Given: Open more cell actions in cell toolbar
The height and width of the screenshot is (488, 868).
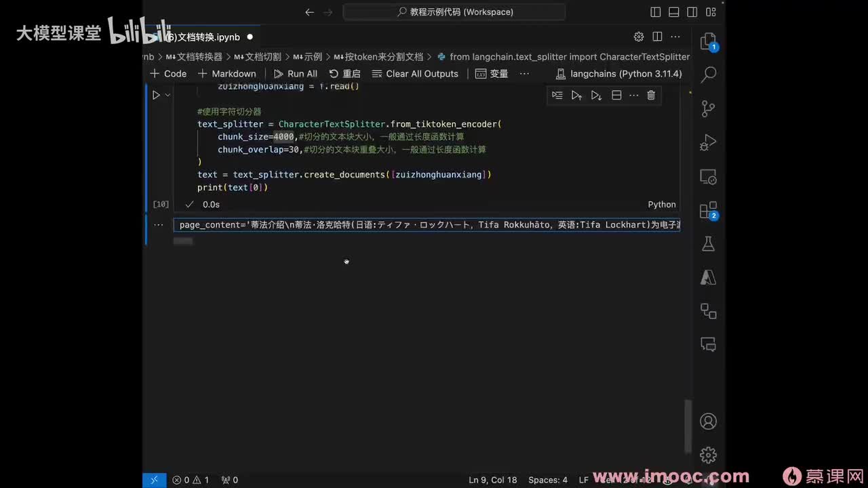Looking at the screenshot, I should pos(634,96).
